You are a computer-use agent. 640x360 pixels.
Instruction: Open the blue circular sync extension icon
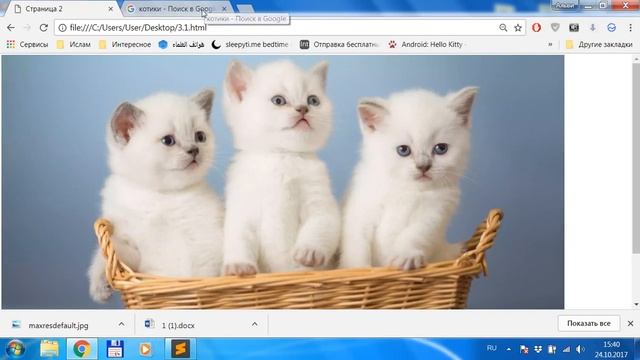click(x=611, y=27)
